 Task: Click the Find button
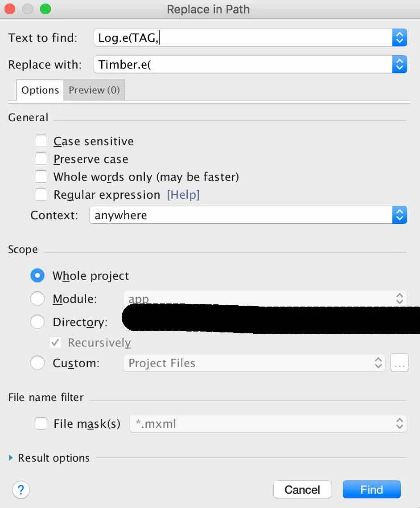372,489
